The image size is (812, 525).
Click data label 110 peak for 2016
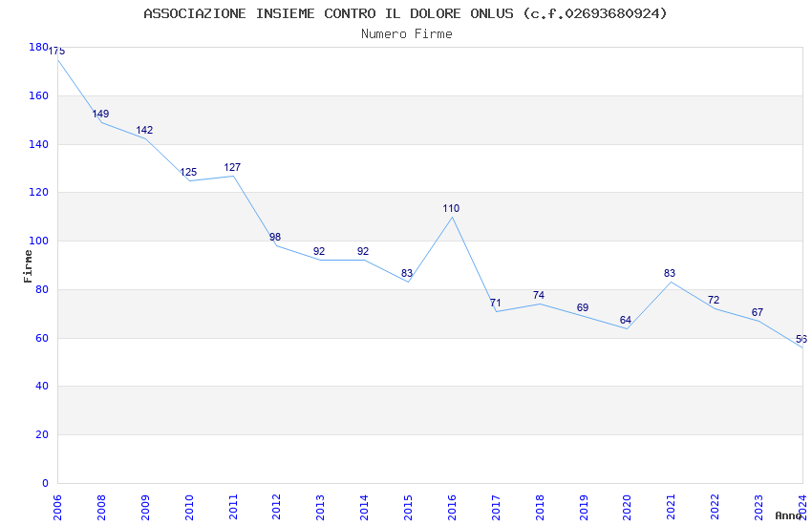click(451, 208)
